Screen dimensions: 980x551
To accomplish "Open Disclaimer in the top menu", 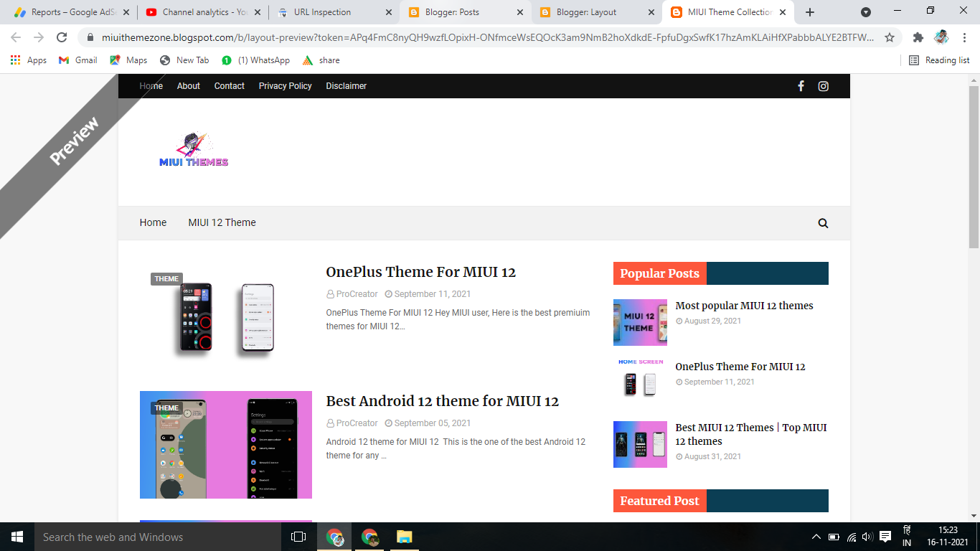I will pyautogui.click(x=347, y=86).
